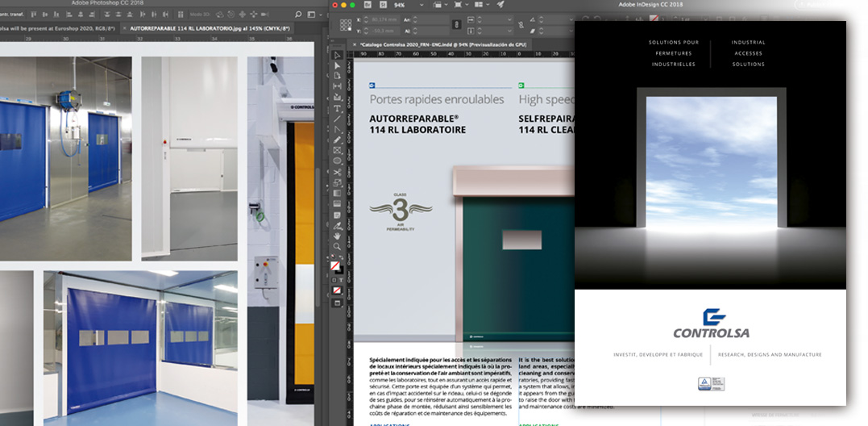Image resolution: width=868 pixels, height=426 pixels.
Task: Select the InDesign Scissors tool
Action: click(x=337, y=173)
